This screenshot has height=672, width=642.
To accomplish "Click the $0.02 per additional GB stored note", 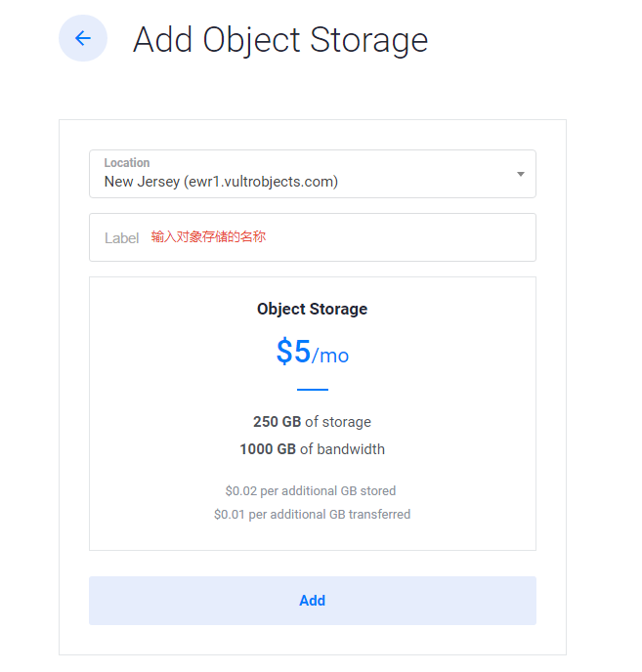I will pyautogui.click(x=311, y=490).
